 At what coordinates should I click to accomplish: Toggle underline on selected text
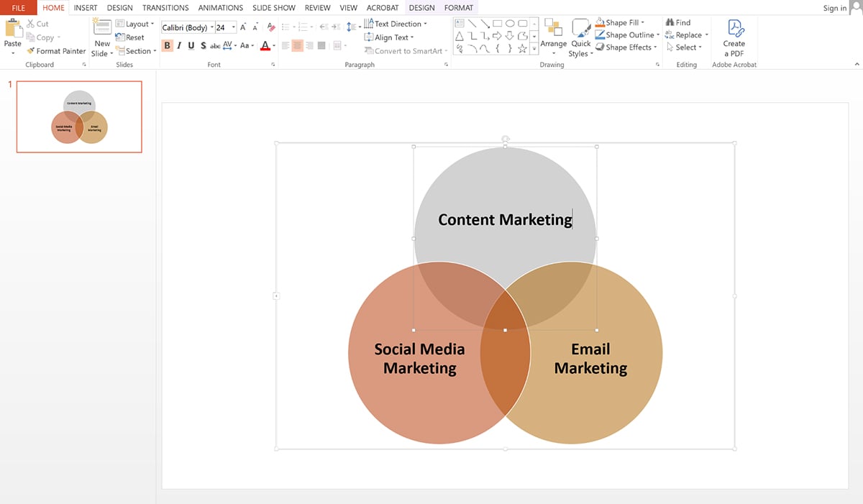click(191, 45)
